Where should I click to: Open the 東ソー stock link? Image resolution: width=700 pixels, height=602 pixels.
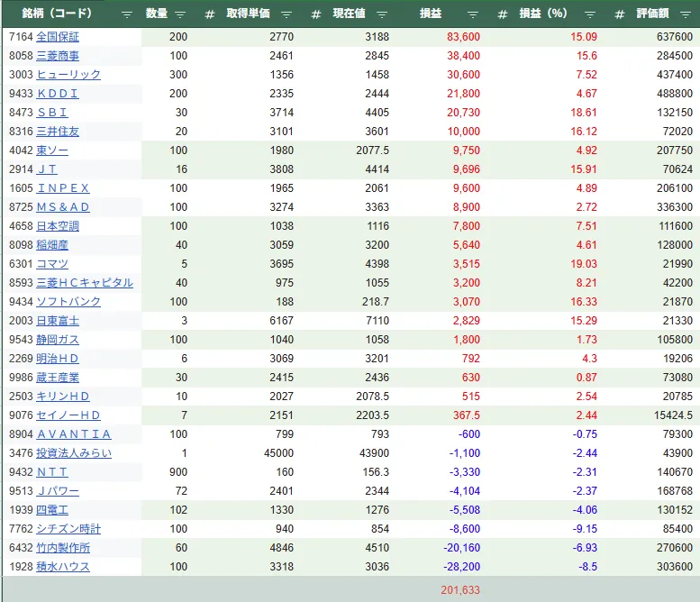pyautogui.click(x=52, y=150)
